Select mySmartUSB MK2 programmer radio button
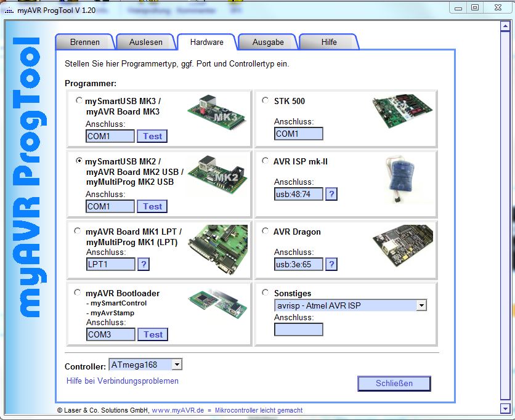515x420 pixels. [x=79, y=161]
